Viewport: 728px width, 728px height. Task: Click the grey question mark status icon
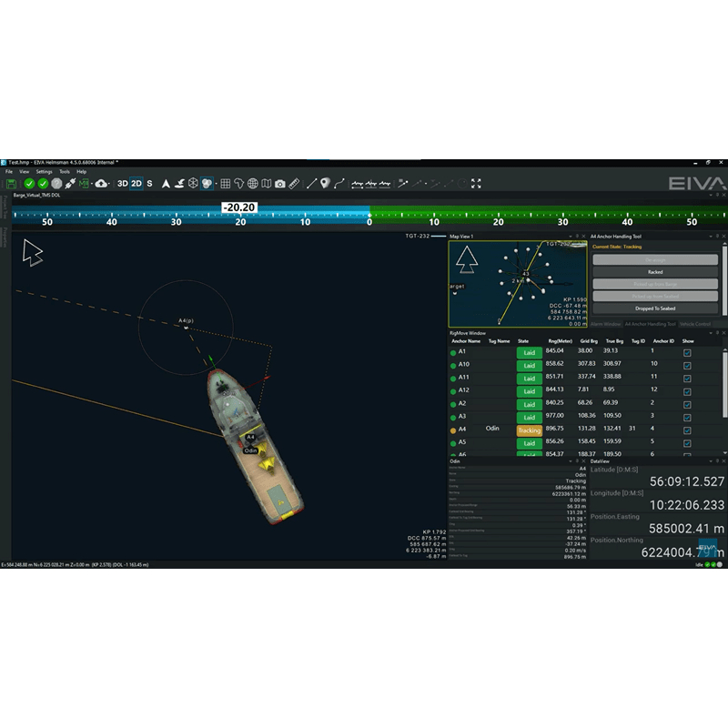56,184
